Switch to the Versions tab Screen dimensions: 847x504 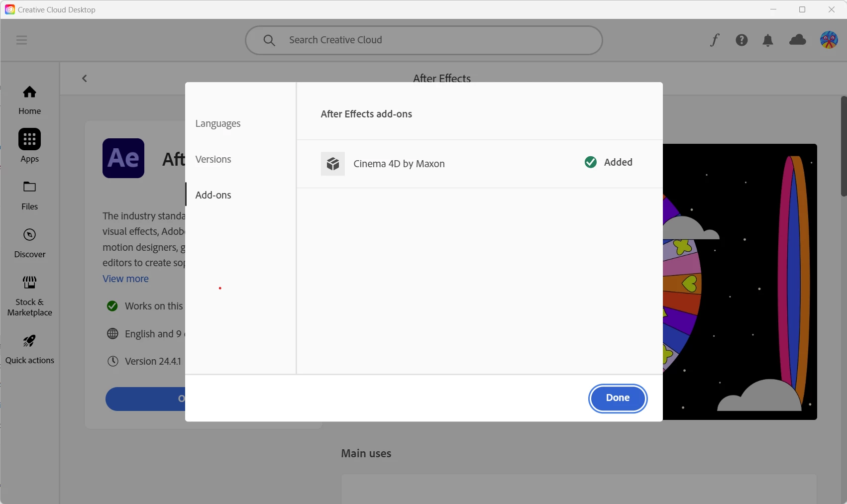point(213,159)
